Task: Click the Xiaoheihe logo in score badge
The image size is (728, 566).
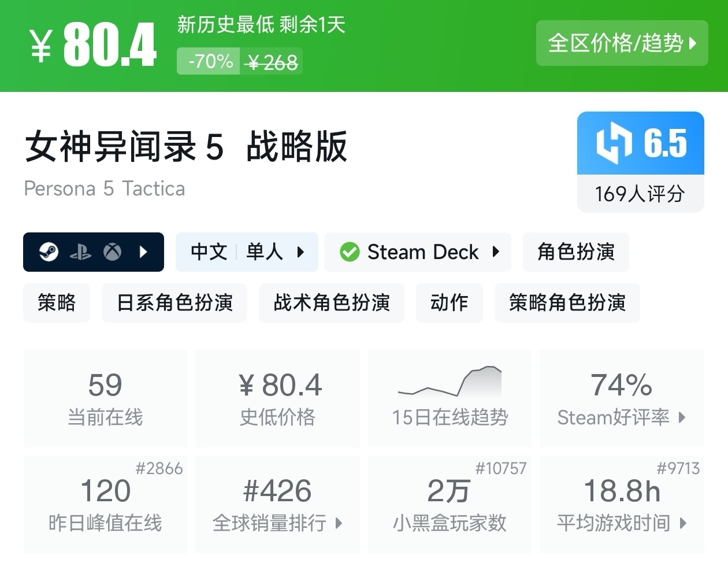Action: 614,143
